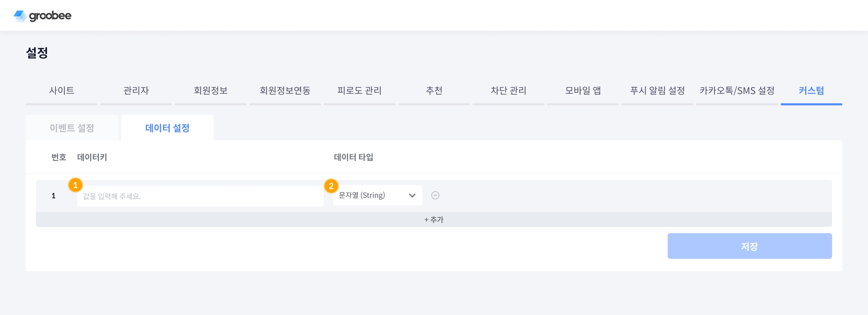Open the 문자열 (String) data type dropdown
This screenshot has height=315, width=868.
pos(377,195)
